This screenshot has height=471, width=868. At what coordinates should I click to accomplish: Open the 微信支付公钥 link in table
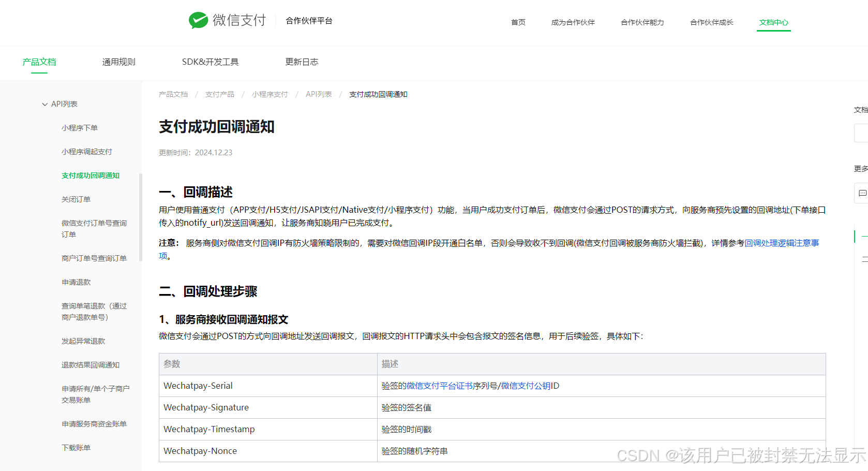click(526, 386)
